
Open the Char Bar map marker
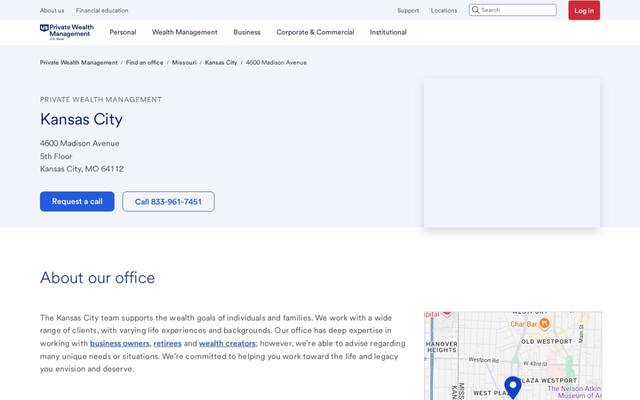click(544, 324)
